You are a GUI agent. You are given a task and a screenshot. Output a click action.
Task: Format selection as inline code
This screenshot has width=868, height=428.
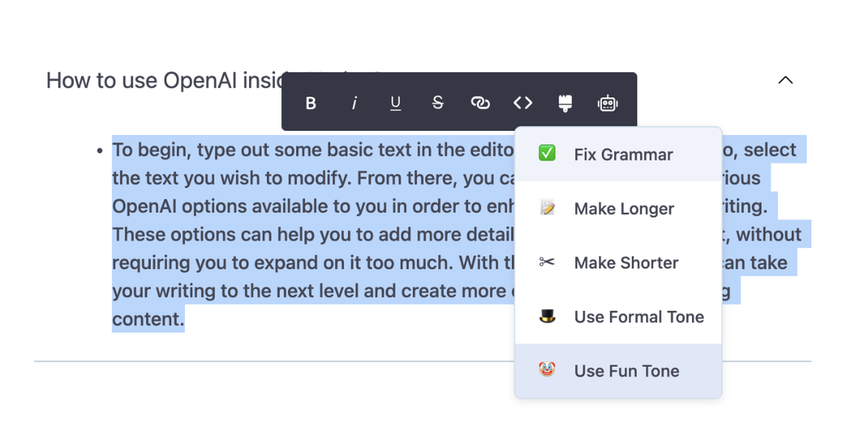[522, 103]
